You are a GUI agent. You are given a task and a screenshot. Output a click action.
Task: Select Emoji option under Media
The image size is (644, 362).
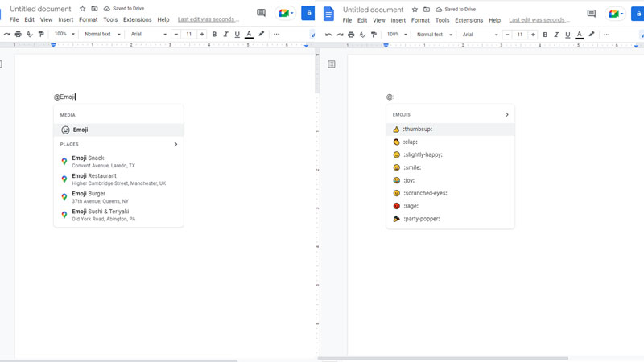[118, 130]
